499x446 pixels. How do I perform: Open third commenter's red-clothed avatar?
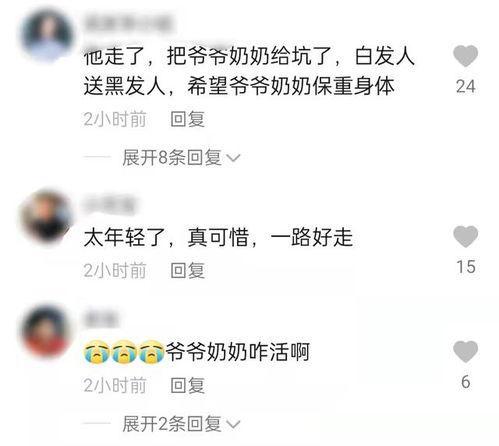[x=46, y=331]
